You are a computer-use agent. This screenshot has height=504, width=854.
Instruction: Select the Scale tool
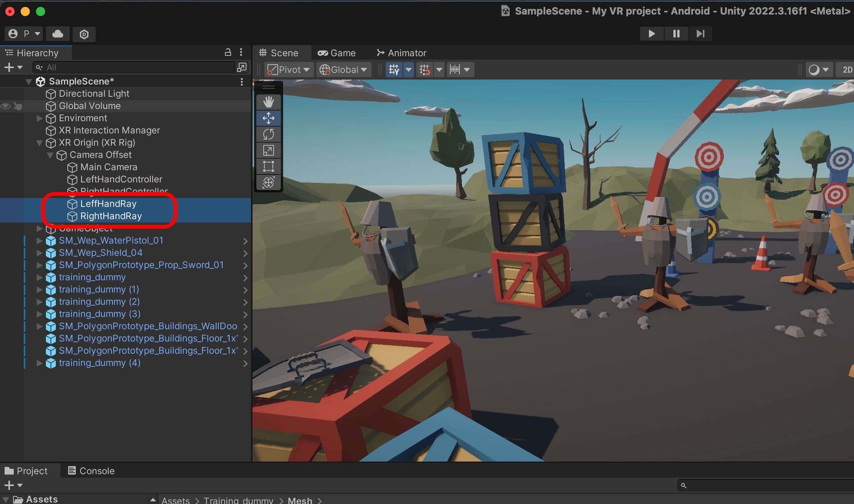[x=269, y=150]
